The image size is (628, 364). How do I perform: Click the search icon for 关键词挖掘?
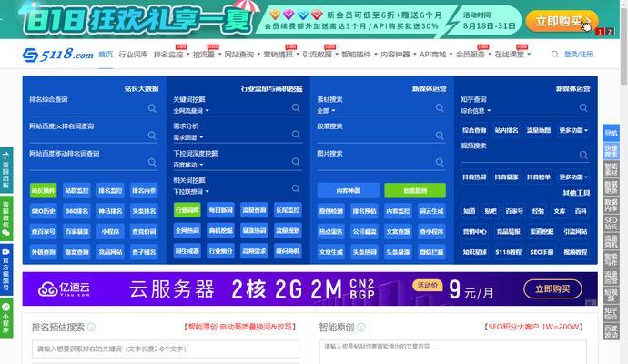(x=296, y=107)
